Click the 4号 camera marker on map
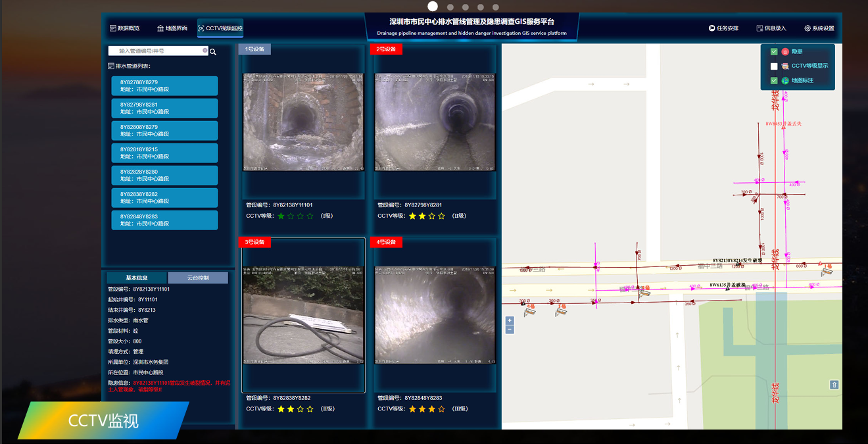This screenshot has width=868, height=444. tap(529, 310)
